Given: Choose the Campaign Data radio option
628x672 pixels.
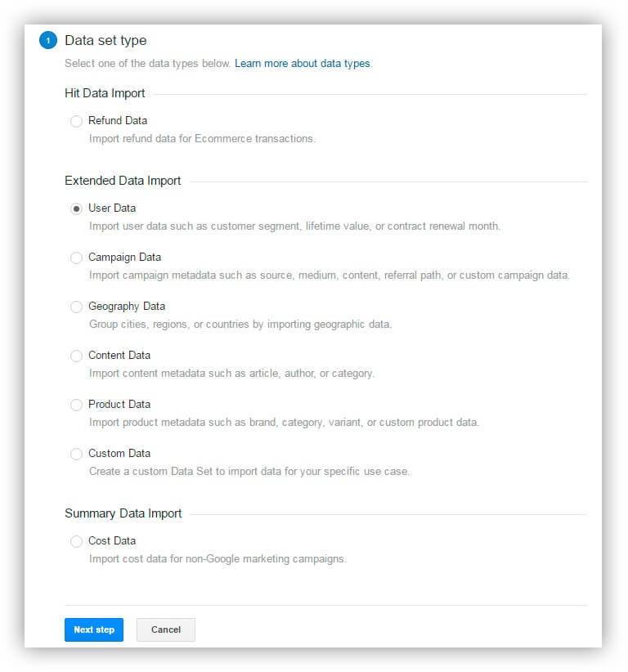Looking at the screenshot, I should pos(76,258).
